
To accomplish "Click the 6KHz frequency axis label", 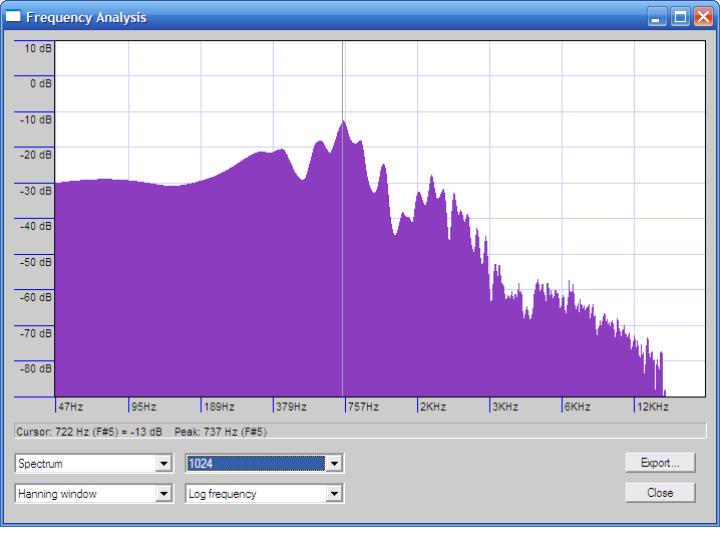I will [577, 406].
